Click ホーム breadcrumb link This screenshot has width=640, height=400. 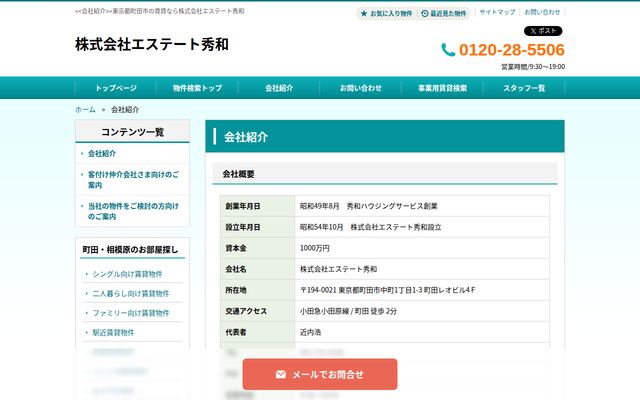pyautogui.click(x=85, y=109)
